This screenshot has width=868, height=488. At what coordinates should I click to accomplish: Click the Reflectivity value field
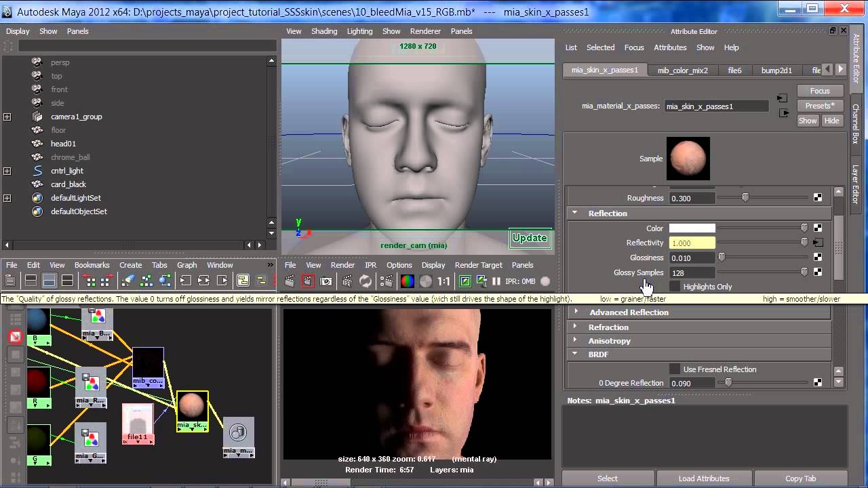pyautogui.click(x=692, y=243)
